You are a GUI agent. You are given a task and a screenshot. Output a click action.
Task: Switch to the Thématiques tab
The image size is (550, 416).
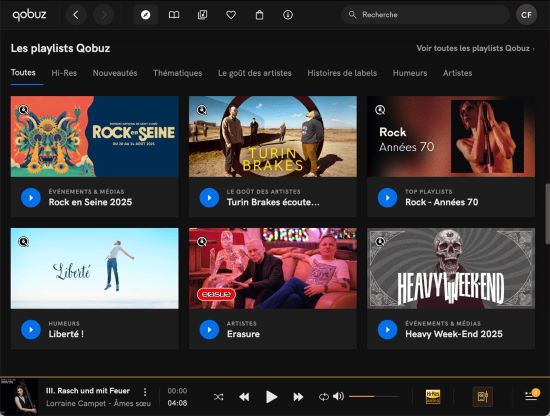(177, 73)
